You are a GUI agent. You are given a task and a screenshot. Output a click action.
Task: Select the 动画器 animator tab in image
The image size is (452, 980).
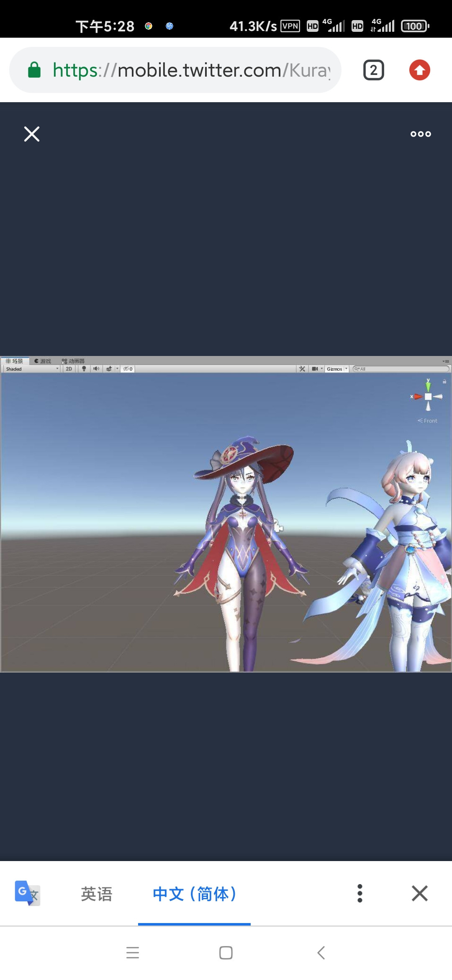[73, 361]
